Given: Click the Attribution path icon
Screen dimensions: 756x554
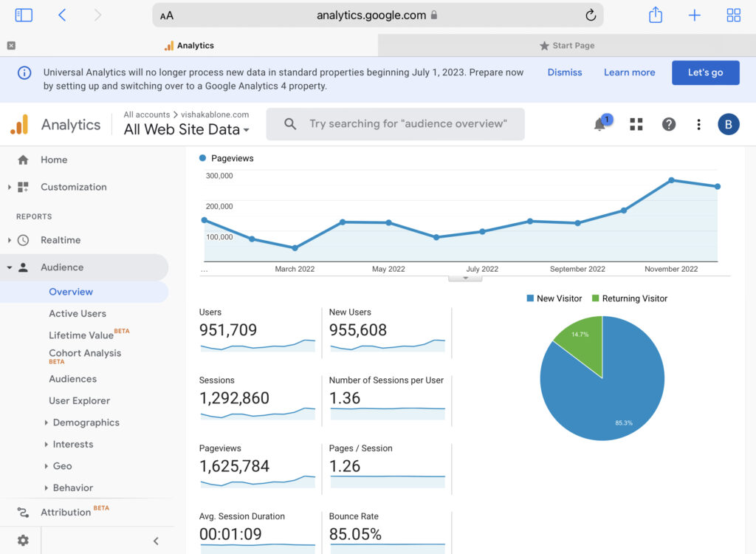Looking at the screenshot, I should pos(23,512).
